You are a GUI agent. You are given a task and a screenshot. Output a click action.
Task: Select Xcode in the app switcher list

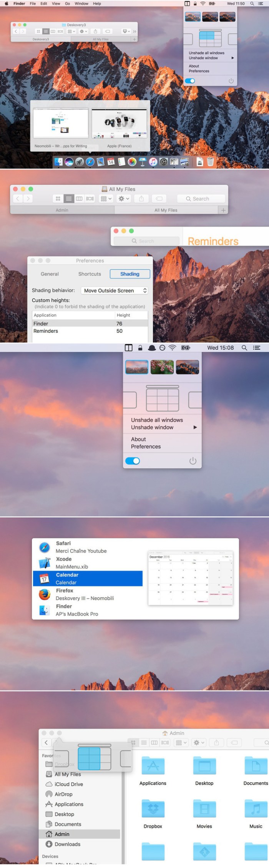pos(88,563)
